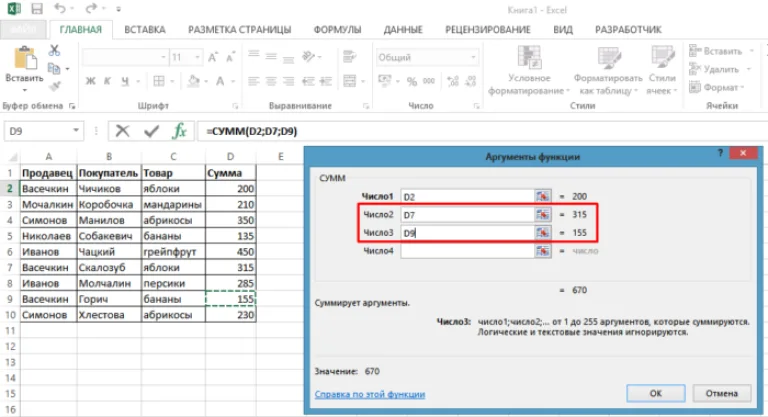Switch to the ФОРМУЛЫ tab

click(x=337, y=29)
